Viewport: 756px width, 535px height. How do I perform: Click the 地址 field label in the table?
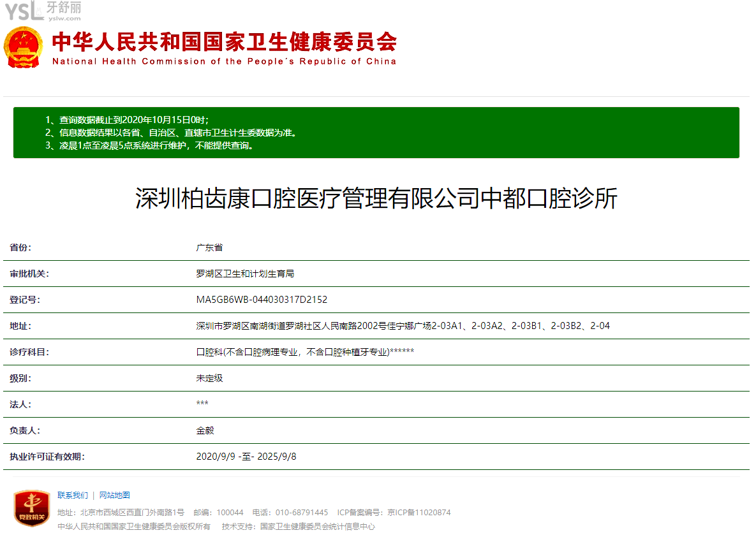pos(20,326)
